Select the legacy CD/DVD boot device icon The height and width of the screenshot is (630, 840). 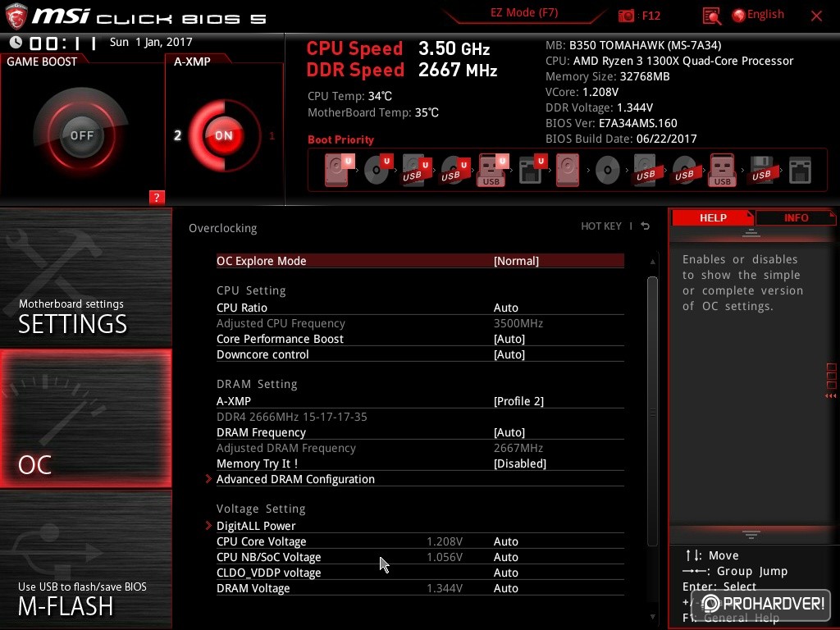point(608,171)
